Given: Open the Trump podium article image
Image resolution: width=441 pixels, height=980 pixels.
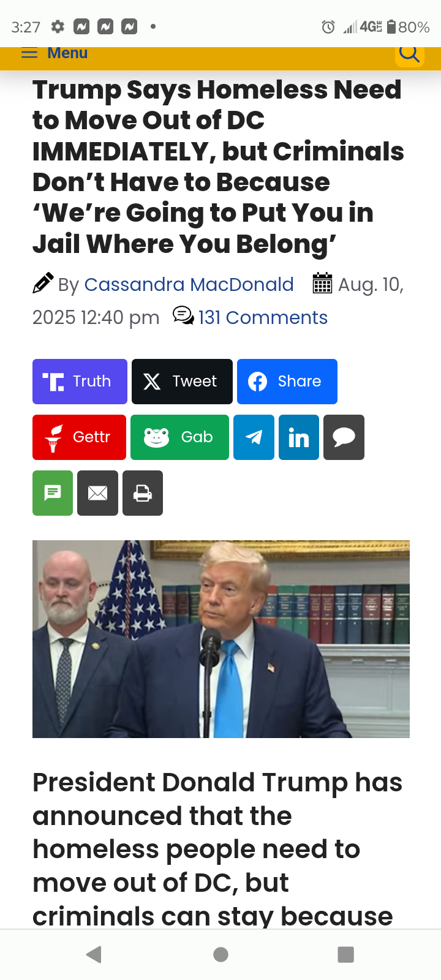Looking at the screenshot, I should click(x=221, y=639).
